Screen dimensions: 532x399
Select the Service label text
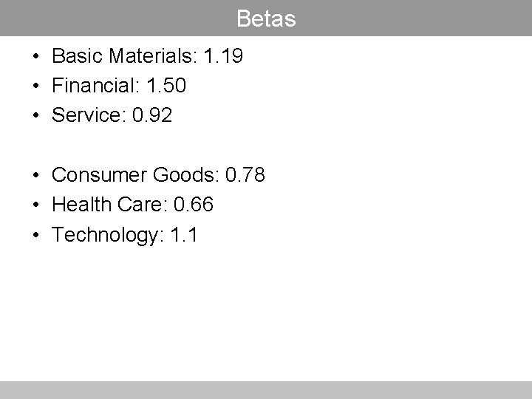point(86,116)
